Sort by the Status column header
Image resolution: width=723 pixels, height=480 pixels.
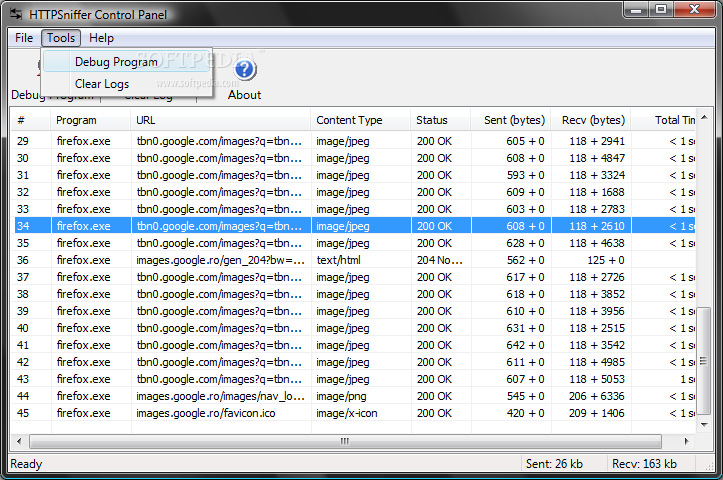tap(440, 120)
